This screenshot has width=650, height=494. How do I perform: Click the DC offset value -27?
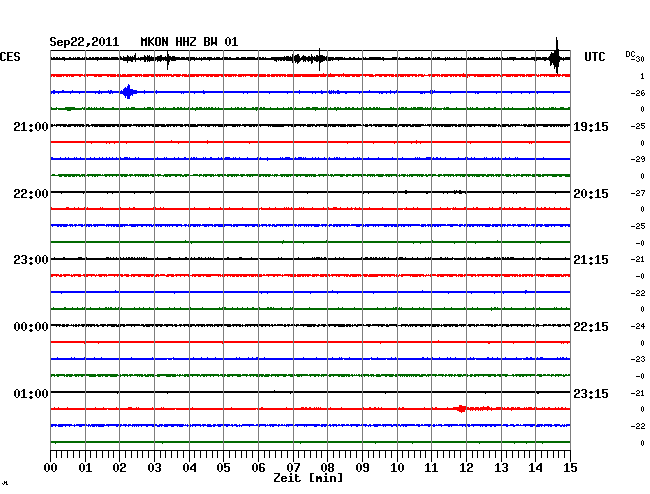tap(638, 194)
